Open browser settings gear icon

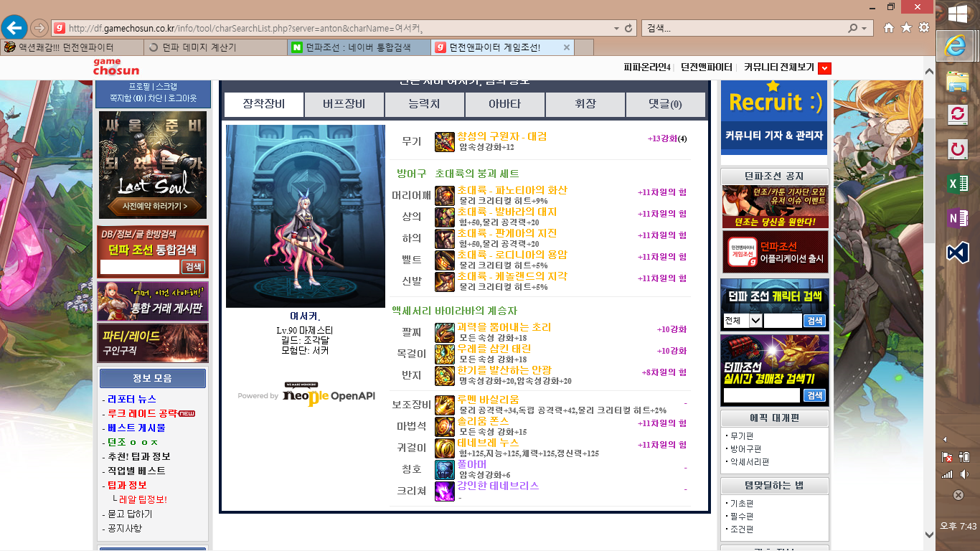pos(924,28)
